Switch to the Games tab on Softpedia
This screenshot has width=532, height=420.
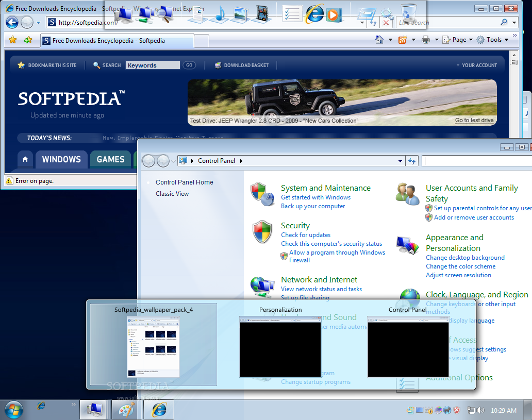click(111, 159)
